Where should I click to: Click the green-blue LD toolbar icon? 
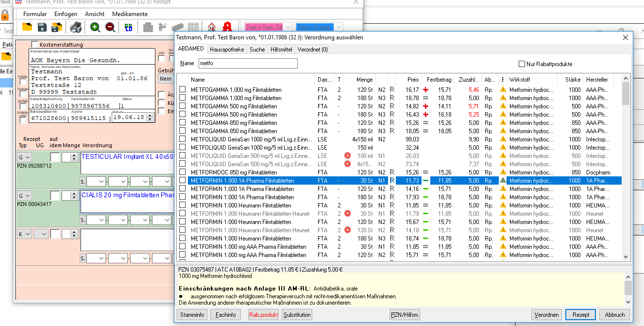[x=128, y=27]
